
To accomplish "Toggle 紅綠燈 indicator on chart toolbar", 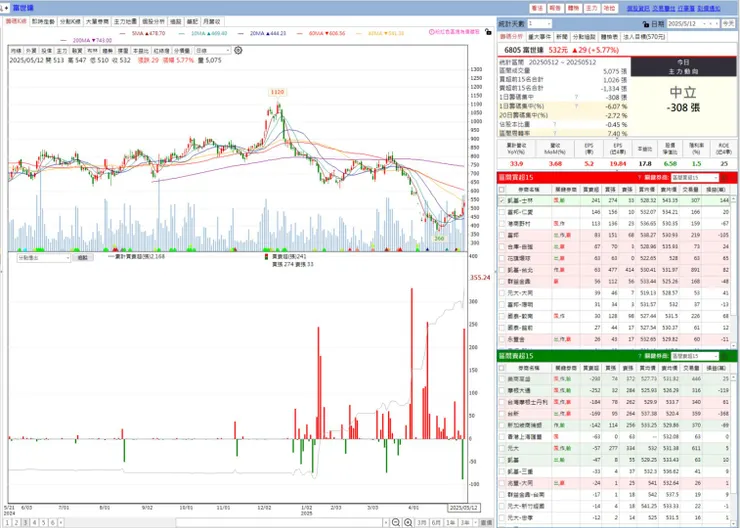I will tap(161, 50).
